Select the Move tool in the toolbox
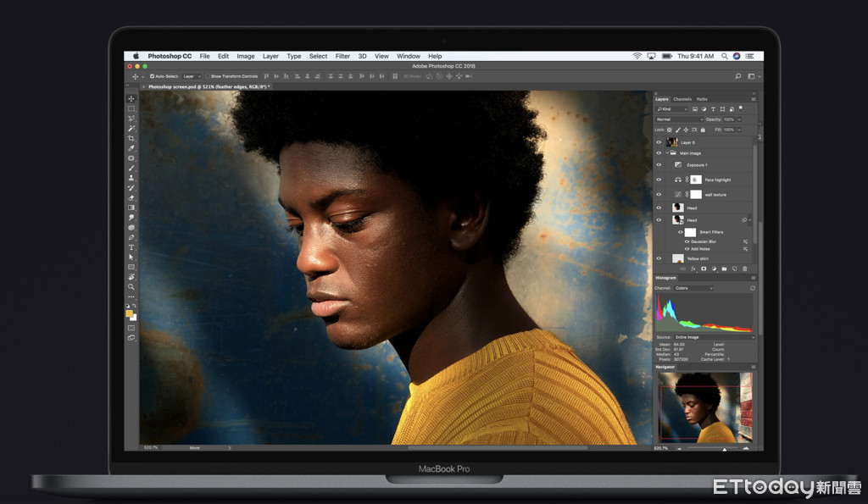 pyautogui.click(x=131, y=98)
